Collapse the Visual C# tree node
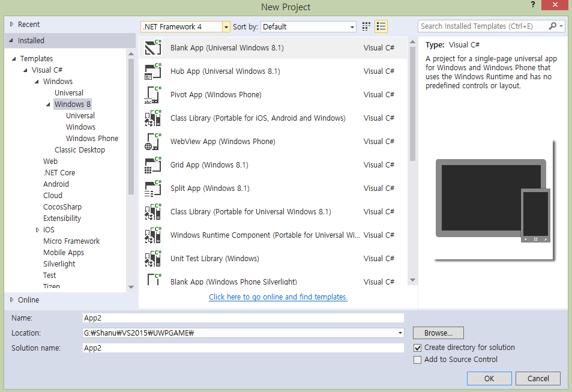The height and width of the screenshot is (392, 572). coord(25,70)
